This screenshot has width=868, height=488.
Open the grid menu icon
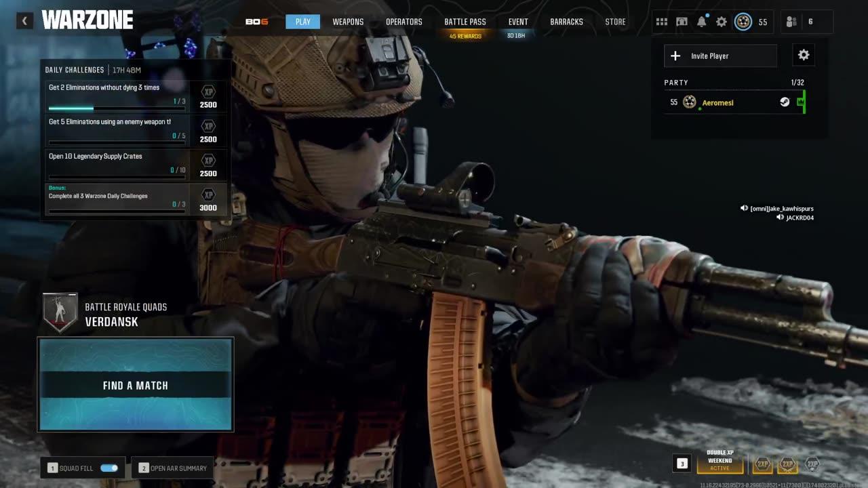pyautogui.click(x=662, y=22)
